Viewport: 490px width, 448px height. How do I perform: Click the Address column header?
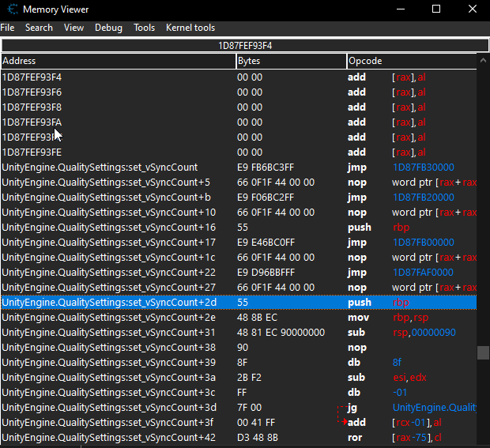[118, 61]
